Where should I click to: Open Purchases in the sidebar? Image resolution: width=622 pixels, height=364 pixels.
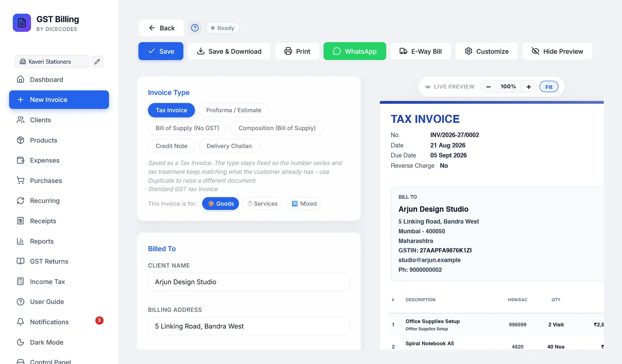tap(59, 181)
